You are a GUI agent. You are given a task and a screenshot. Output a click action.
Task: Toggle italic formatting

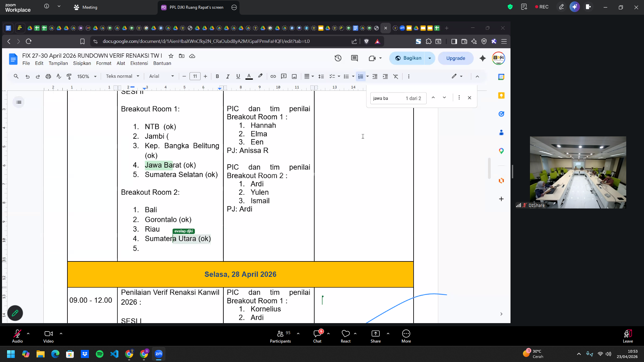coord(228,76)
